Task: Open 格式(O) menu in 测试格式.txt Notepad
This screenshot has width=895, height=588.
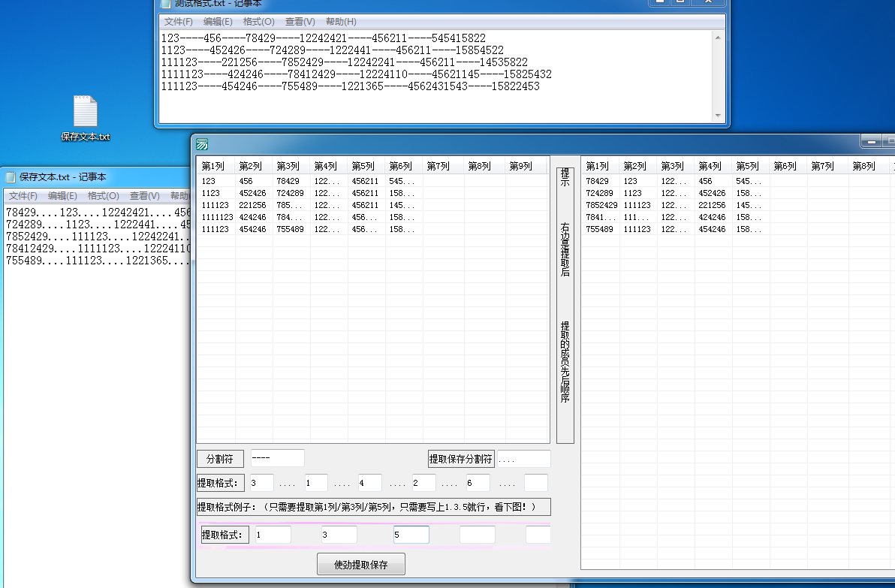Action: (258, 22)
